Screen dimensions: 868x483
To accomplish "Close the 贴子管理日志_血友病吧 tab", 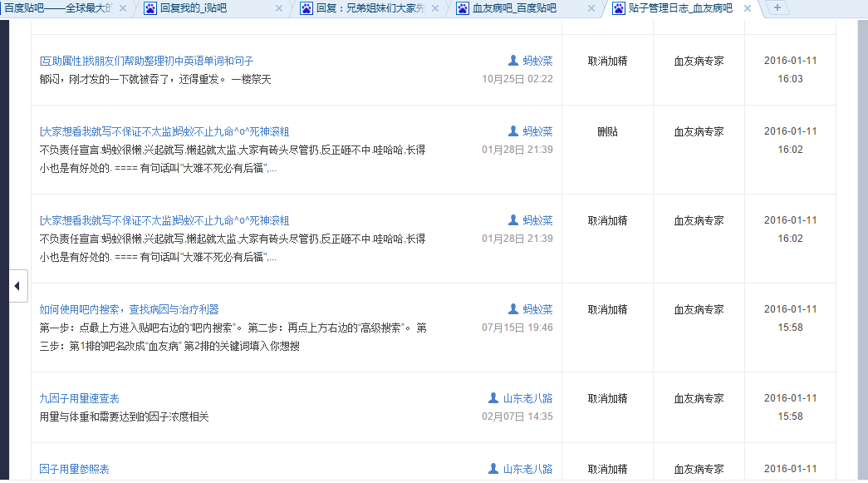I will 748,8.
